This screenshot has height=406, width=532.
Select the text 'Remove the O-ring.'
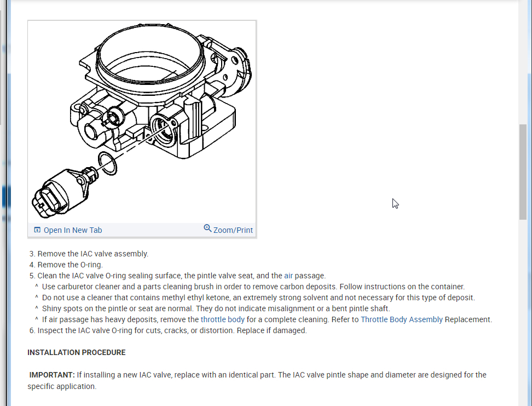point(70,265)
